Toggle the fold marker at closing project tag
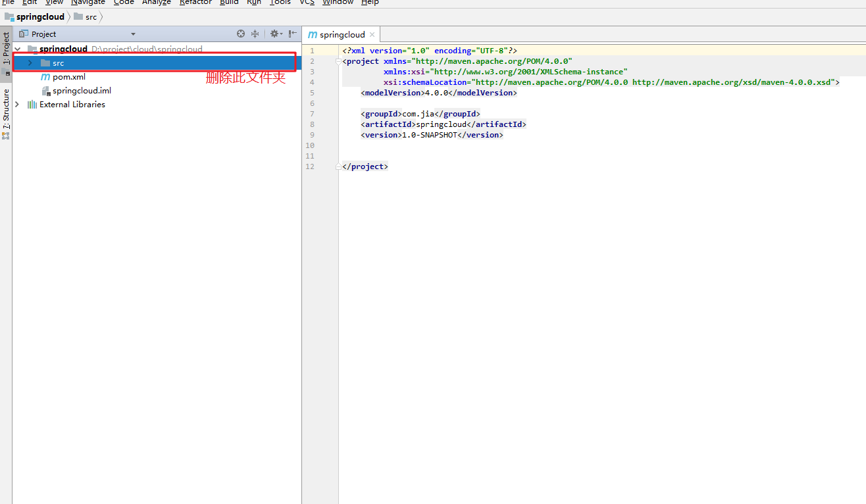Viewport: 866px width, 504px height. 340,166
